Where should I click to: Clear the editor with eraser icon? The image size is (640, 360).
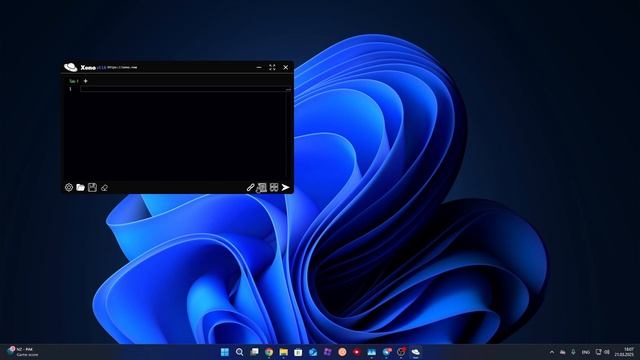coord(104,188)
